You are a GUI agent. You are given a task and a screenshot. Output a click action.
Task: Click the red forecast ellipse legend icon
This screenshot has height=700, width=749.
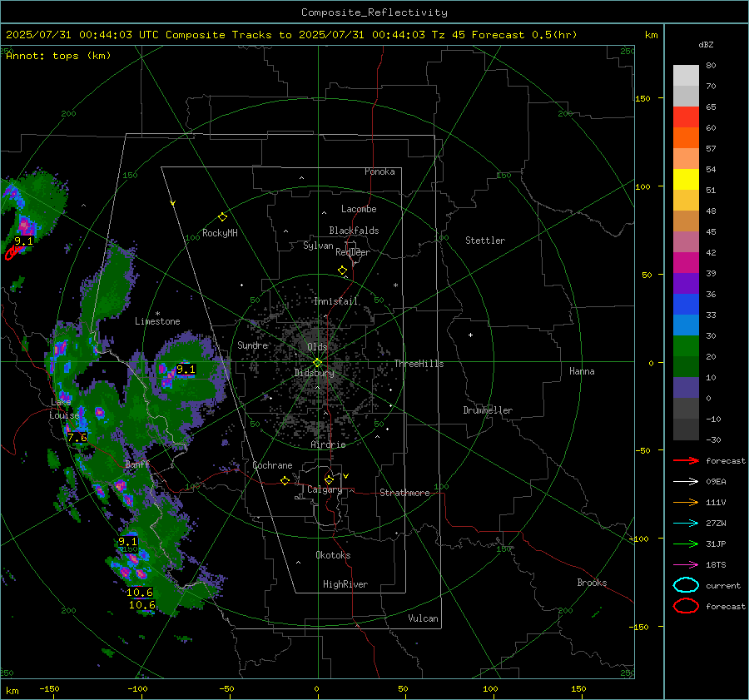tap(686, 606)
